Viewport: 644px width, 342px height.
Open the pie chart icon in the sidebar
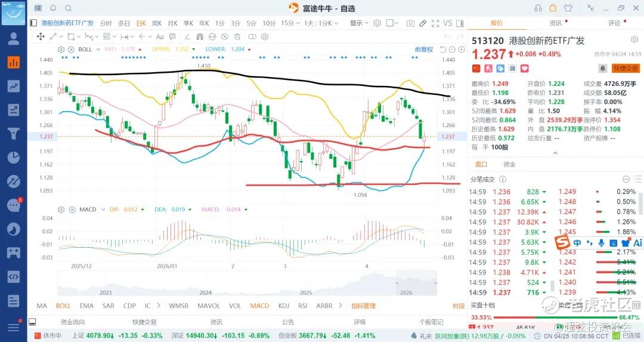14,158
